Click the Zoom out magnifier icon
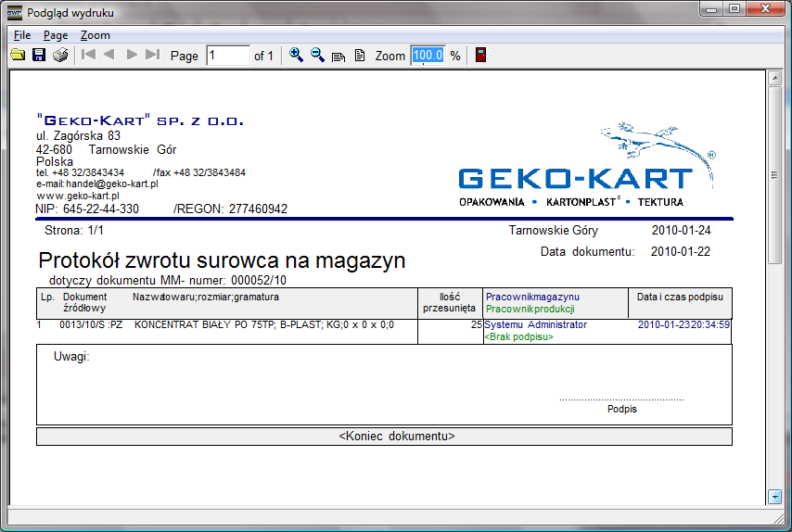792x532 pixels. (x=318, y=56)
